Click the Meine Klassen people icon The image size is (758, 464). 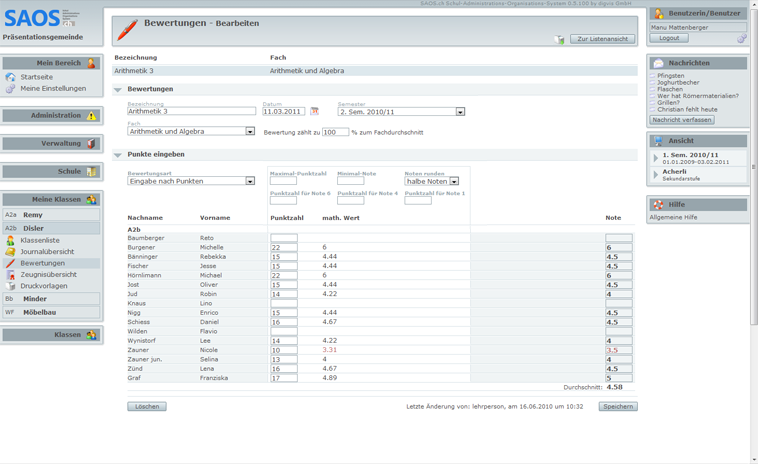[x=91, y=199]
